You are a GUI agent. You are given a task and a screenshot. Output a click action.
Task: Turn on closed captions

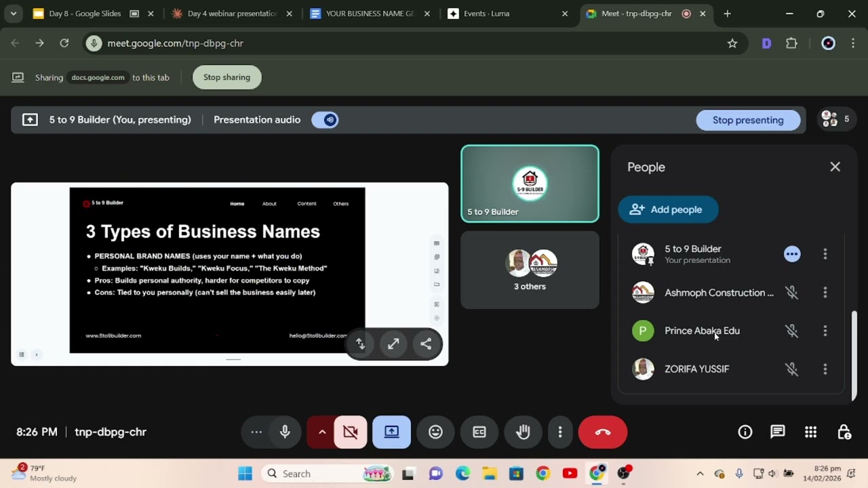click(x=479, y=432)
